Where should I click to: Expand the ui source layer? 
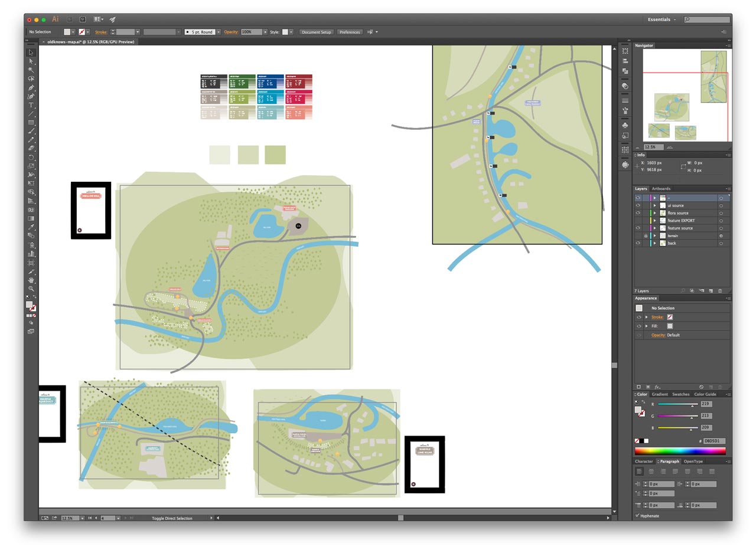coord(654,205)
